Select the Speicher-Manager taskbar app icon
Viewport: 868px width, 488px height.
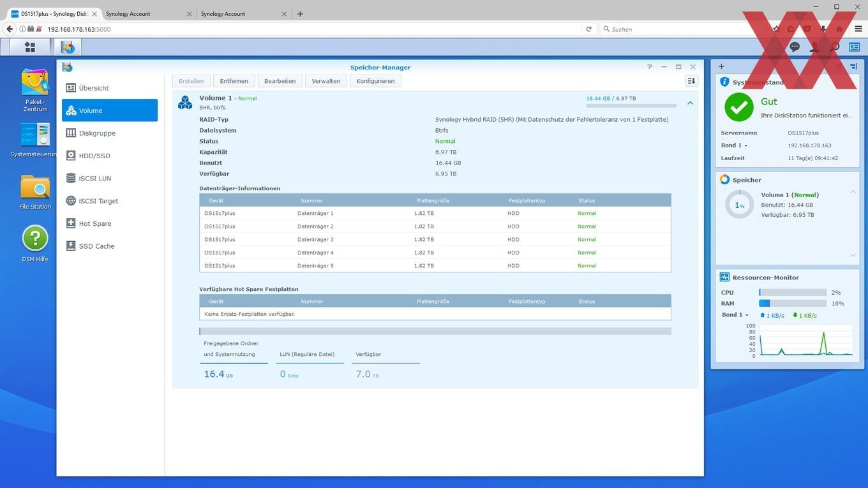pyautogui.click(x=68, y=47)
